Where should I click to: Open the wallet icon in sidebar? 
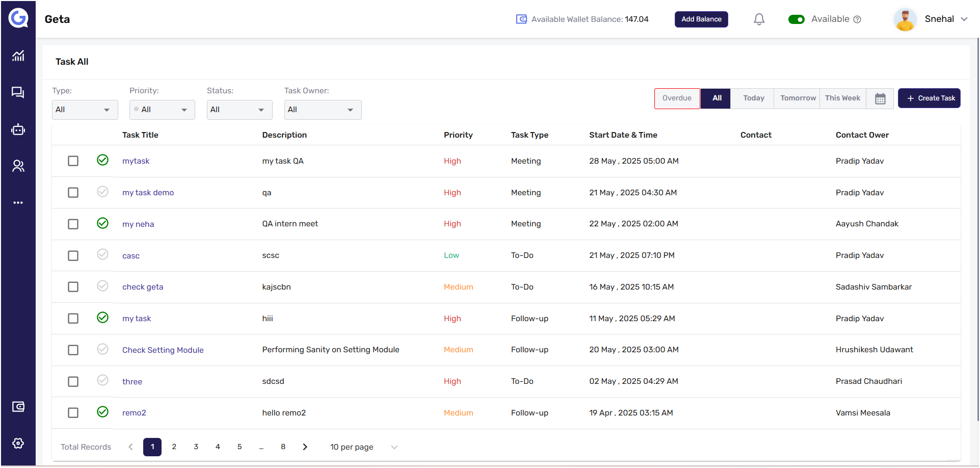pyautogui.click(x=18, y=406)
